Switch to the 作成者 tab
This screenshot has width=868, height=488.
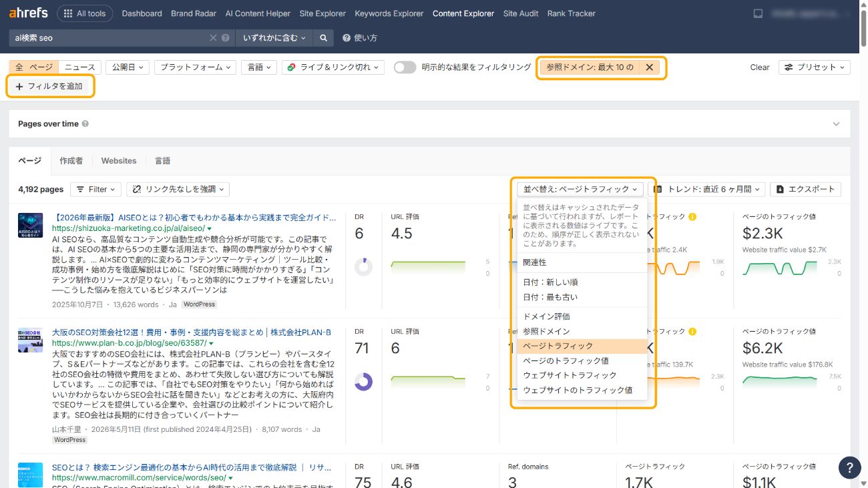pyautogui.click(x=71, y=161)
